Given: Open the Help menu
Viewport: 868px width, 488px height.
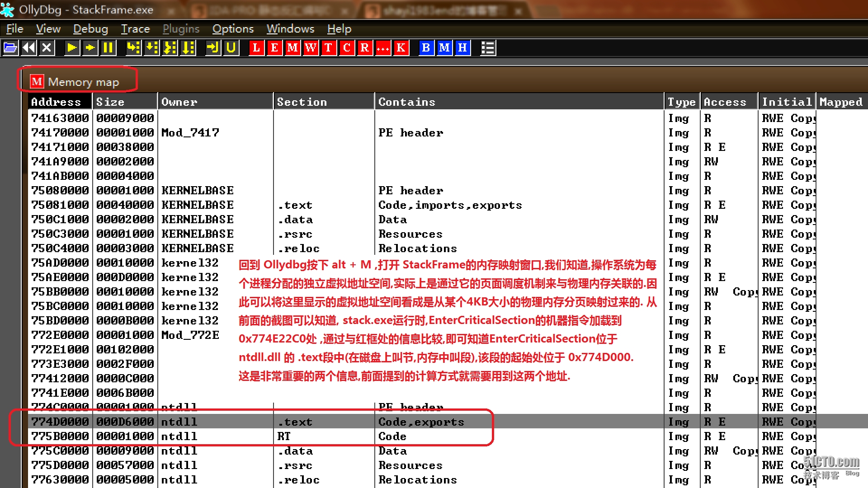Looking at the screenshot, I should click(339, 29).
